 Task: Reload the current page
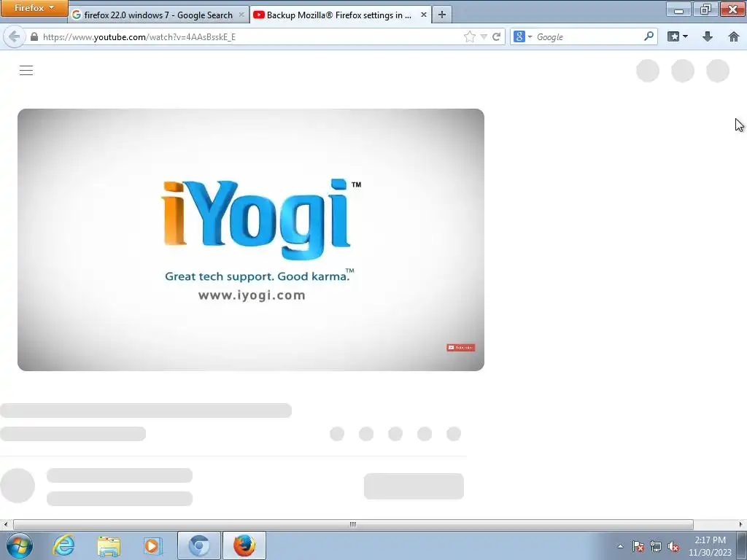tap(496, 36)
